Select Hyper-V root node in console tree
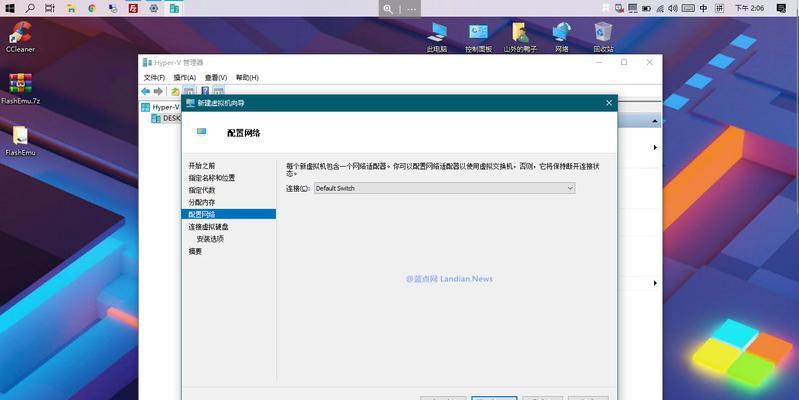Image resolution: width=799 pixels, height=400 pixels. [161, 107]
